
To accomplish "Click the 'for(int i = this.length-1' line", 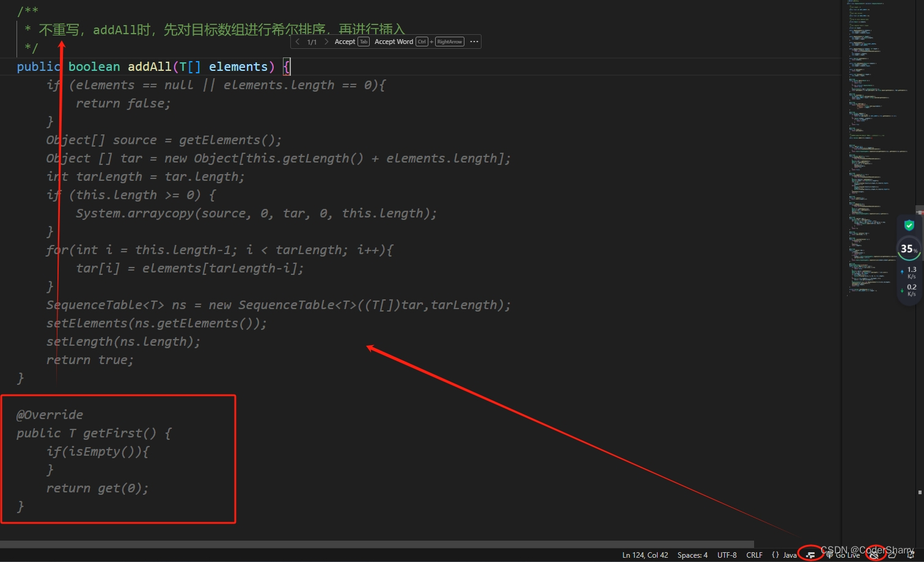I will coord(220,250).
